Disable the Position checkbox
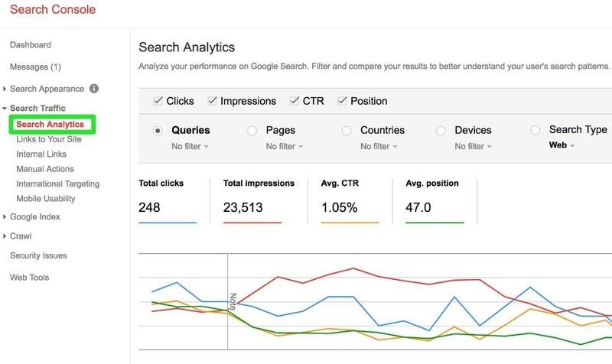The width and height of the screenshot is (612, 364). coord(342,101)
